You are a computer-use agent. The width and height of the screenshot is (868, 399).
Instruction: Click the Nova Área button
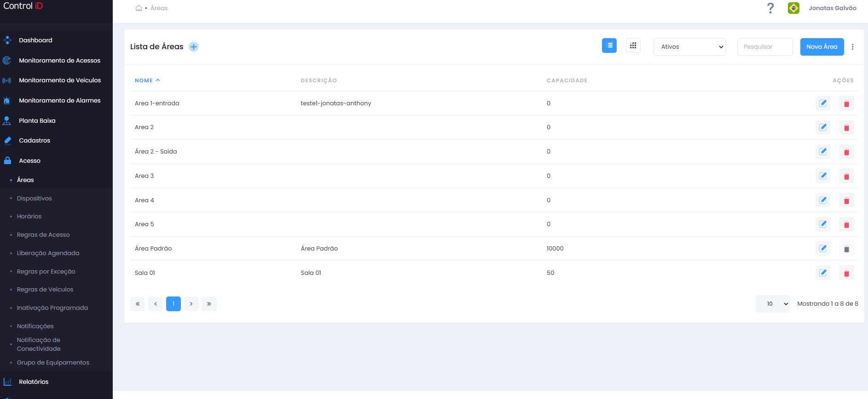tap(822, 47)
